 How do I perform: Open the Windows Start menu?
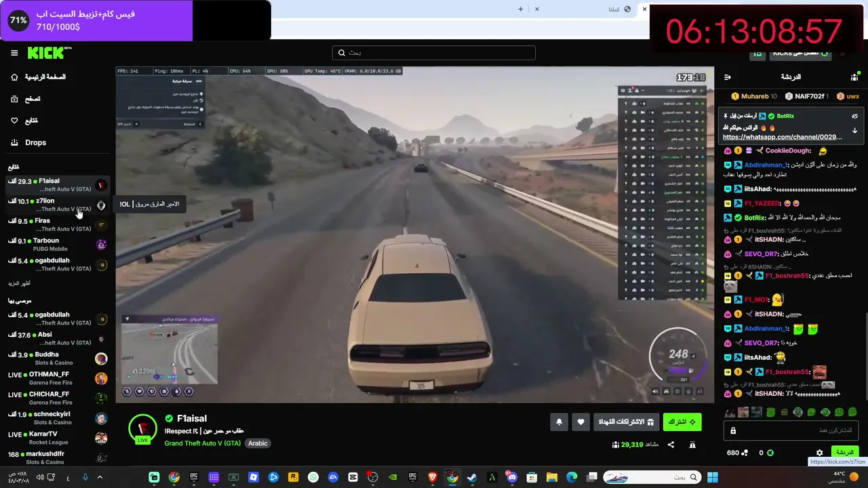point(713,477)
